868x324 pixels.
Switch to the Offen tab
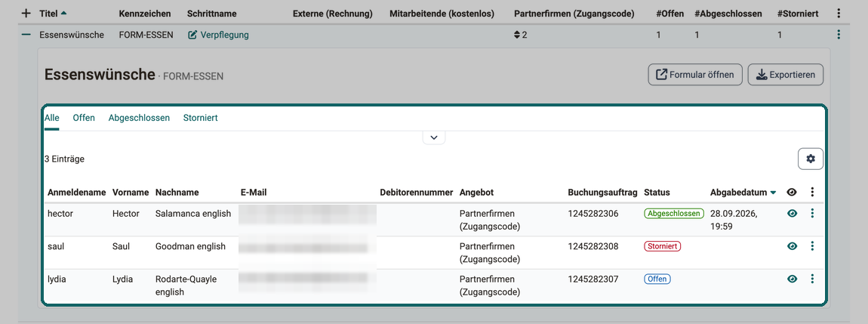click(84, 118)
